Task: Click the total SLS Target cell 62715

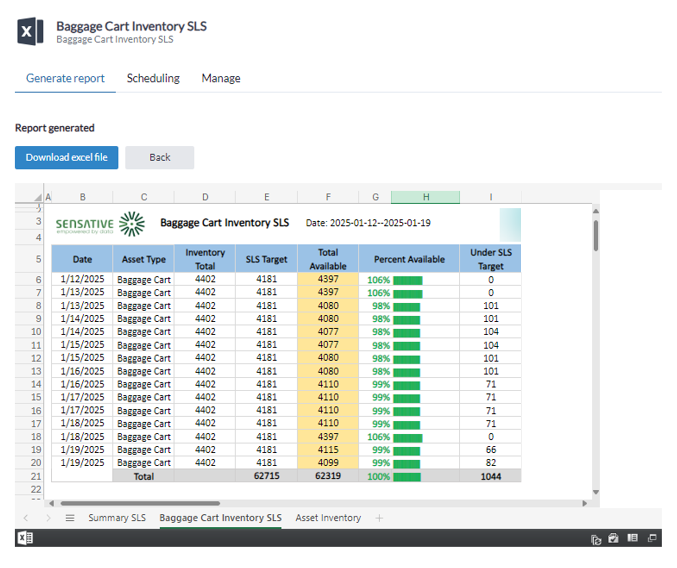Action: [x=266, y=476]
